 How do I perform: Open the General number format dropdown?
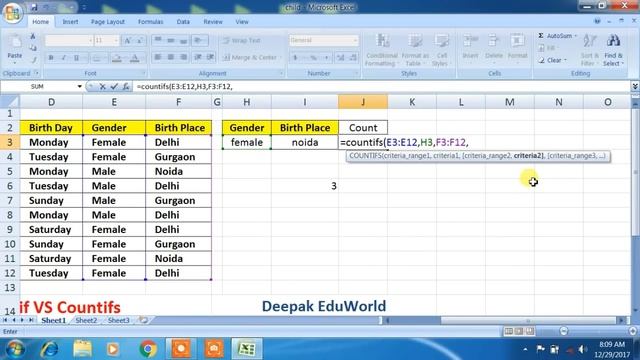[355, 40]
